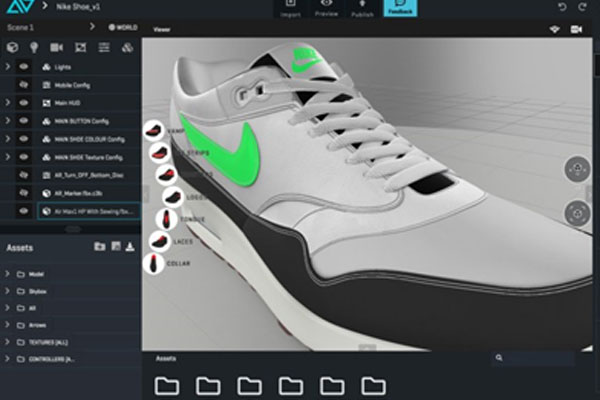Click the assets search field
Viewport: 600px width, 400px height.
538,358
